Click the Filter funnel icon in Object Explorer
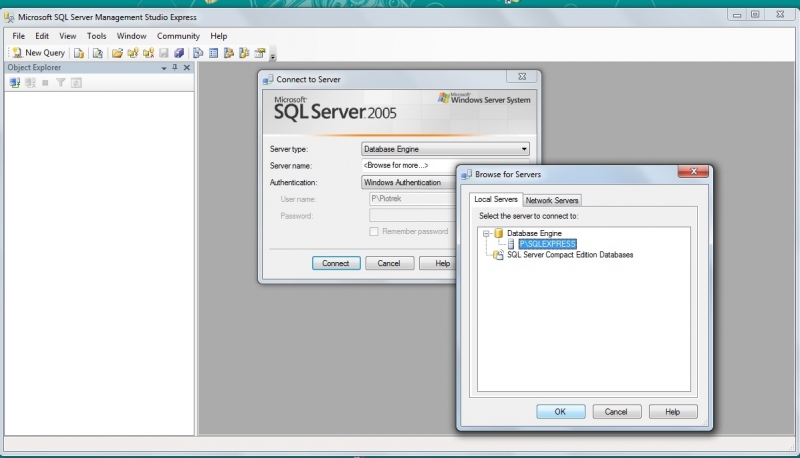 [61, 83]
